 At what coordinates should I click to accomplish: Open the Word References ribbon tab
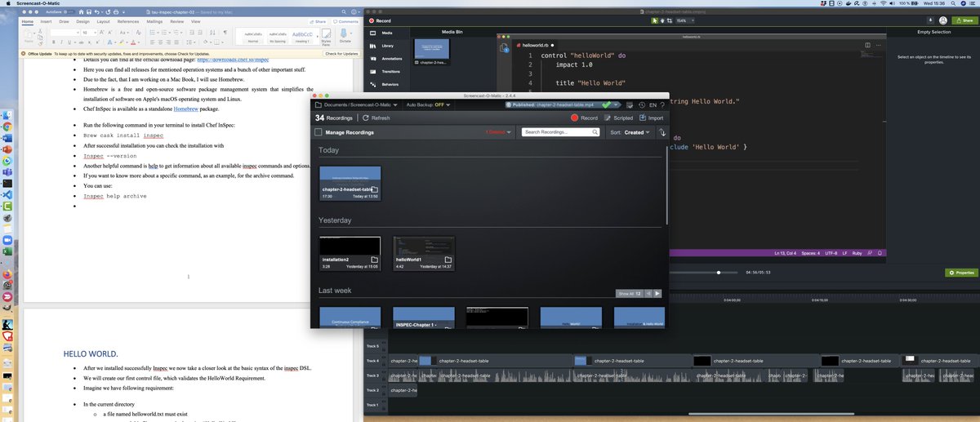(127, 22)
